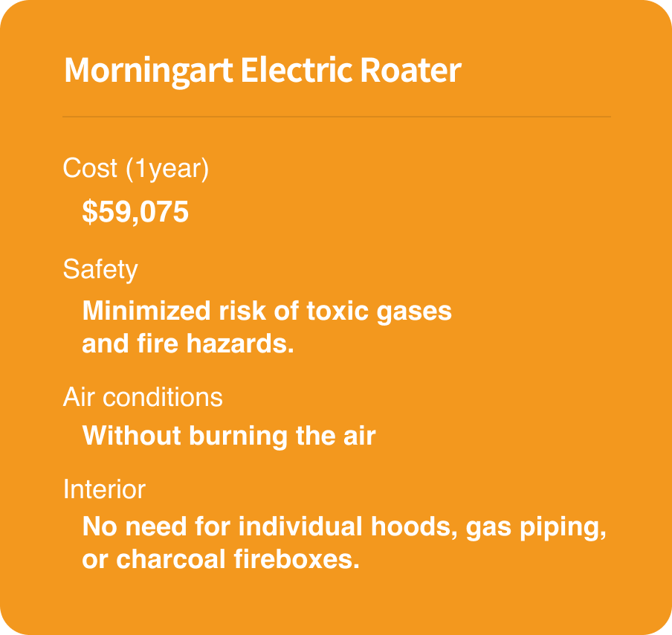Screen dimensions: 672x635
Task: Click the Morningart Electric Roater title
Action: [262, 71]
